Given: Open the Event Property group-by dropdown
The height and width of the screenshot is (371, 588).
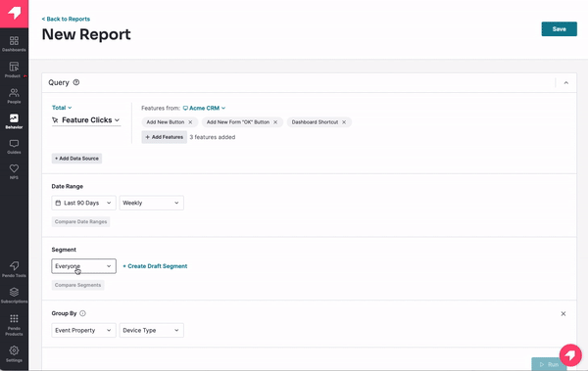Looking at the screenshot, I should [83, 330].
